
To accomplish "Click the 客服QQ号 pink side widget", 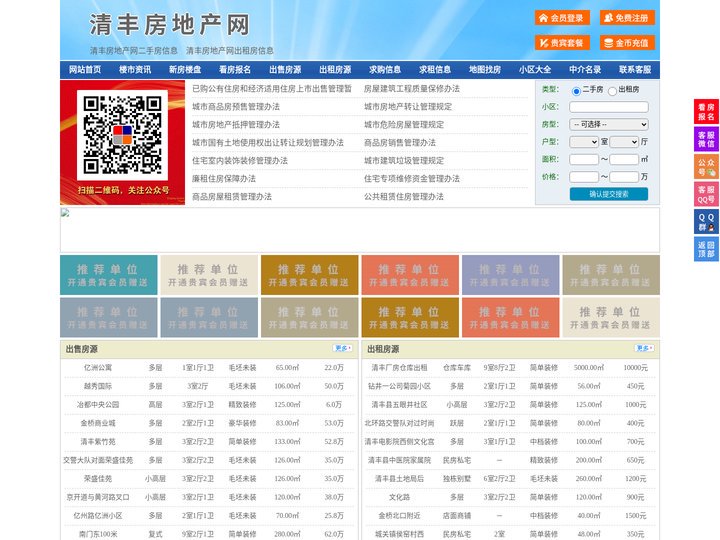I will (x=706, y=195).
